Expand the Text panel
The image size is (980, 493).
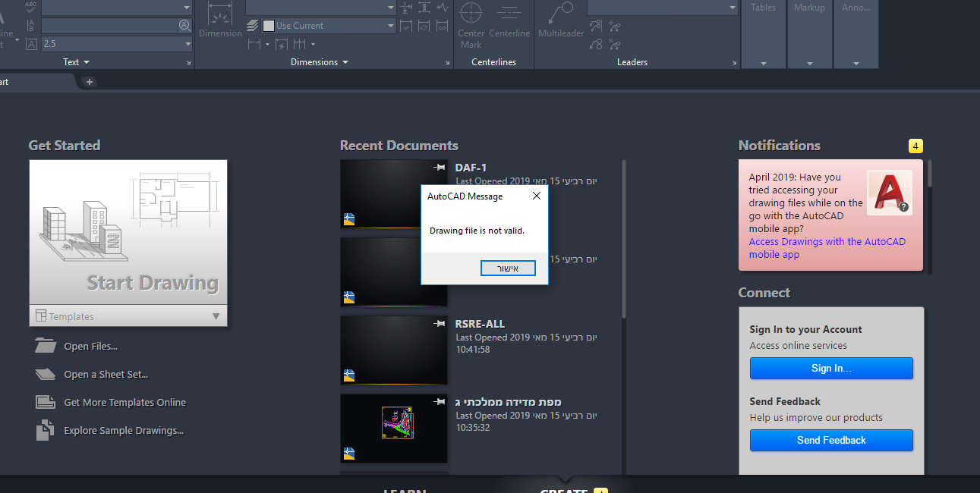click(76, 62)
